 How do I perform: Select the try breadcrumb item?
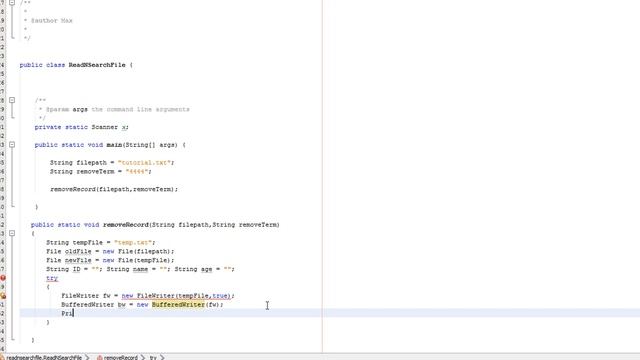tap(153, 358)
